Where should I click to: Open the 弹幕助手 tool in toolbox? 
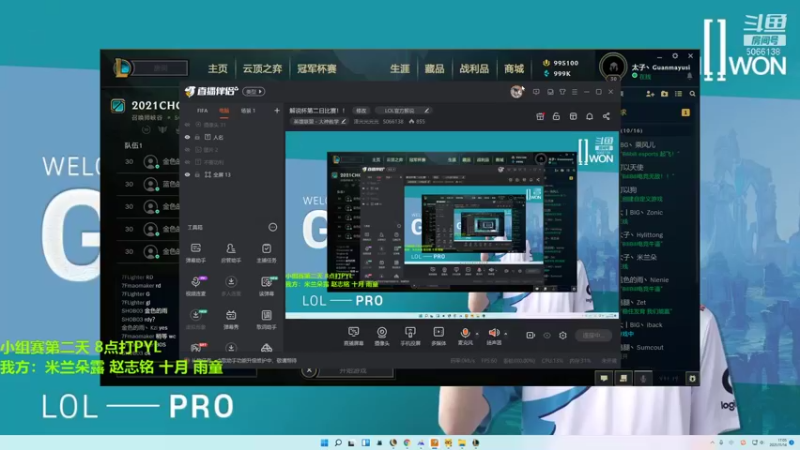(x=195, y=253)
